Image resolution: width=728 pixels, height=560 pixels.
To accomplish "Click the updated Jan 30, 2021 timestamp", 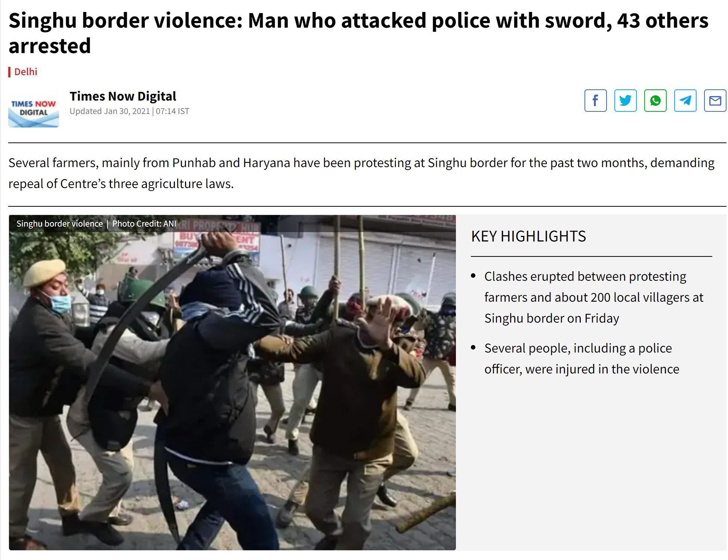I will tap(129, 111).
